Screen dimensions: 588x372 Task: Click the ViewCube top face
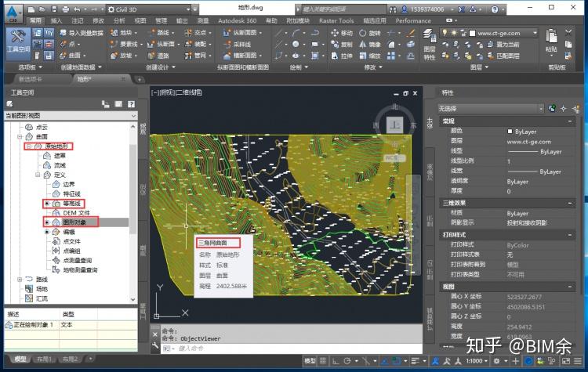pyautogui.click(x=394, y=125)
